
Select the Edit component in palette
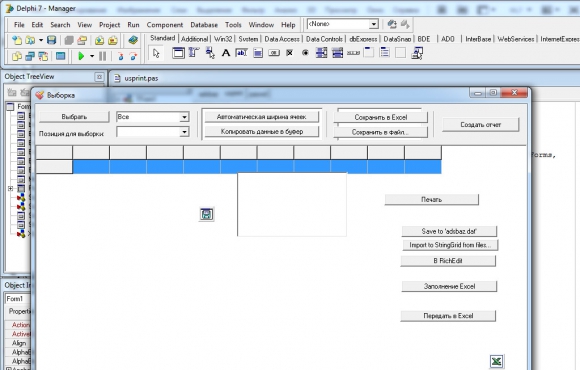pyautogui.click(x=242, y=53)
